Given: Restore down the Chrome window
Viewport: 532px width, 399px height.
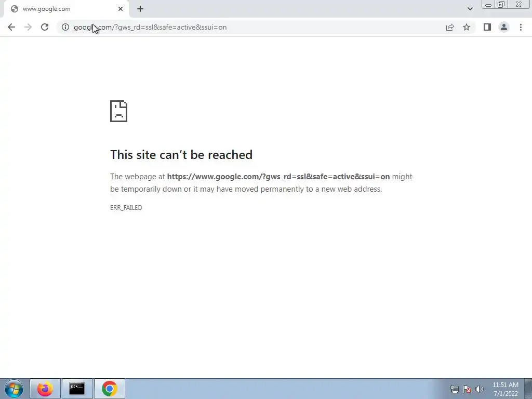Looking at the screenshot, I should (x=501, y=5).
